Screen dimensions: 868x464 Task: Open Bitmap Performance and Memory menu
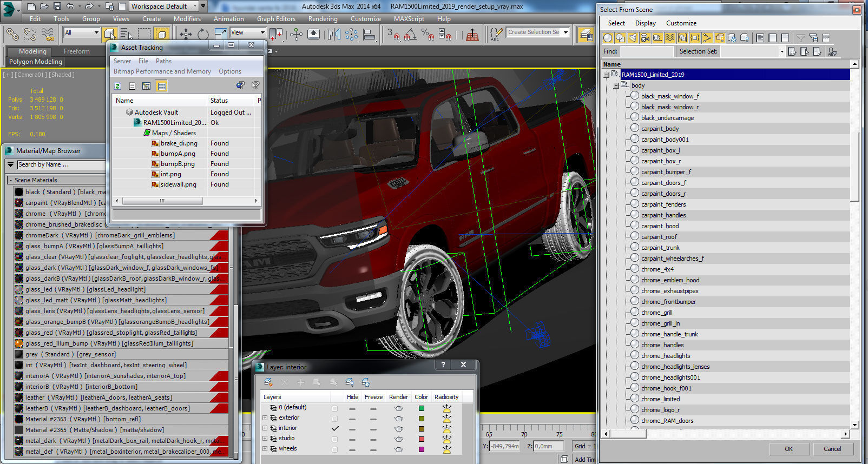click(x=162, y=71)
